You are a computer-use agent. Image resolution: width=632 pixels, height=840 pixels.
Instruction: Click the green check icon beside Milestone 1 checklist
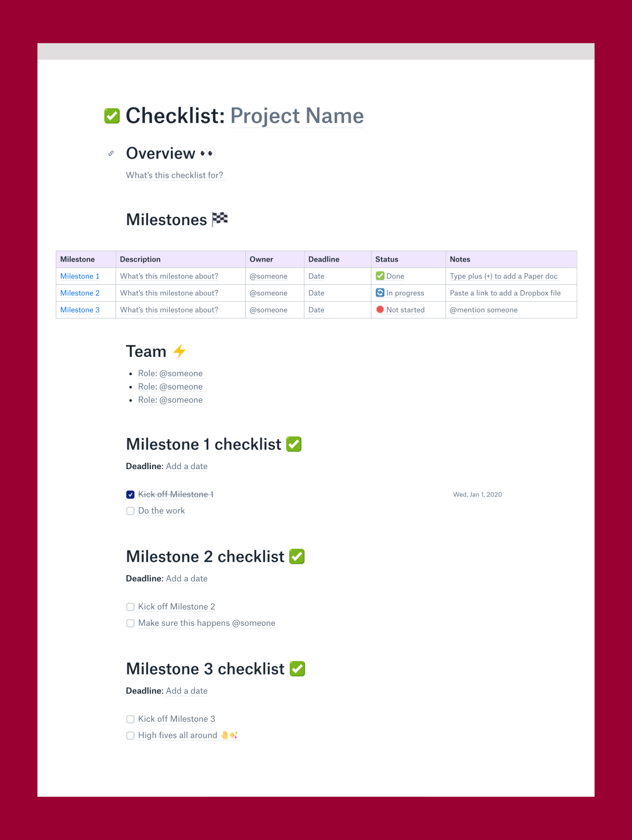[293, 444]
